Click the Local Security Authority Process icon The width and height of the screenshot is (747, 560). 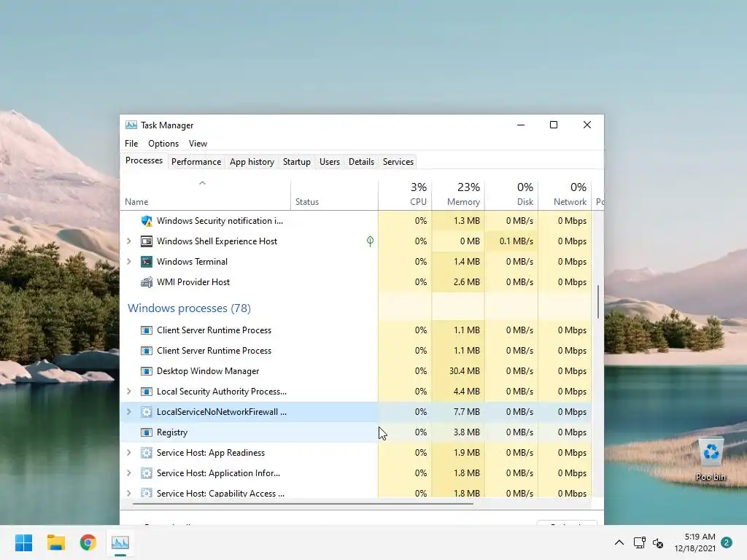[146, 392]
